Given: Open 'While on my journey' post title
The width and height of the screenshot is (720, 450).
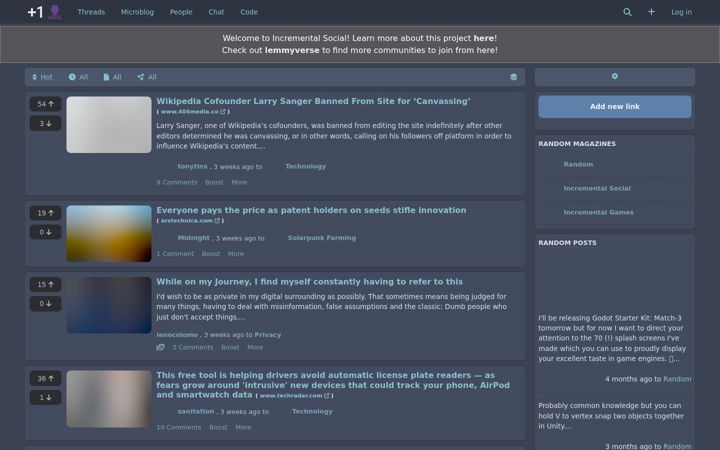Looking at the screenshot, I should [309, 281].
